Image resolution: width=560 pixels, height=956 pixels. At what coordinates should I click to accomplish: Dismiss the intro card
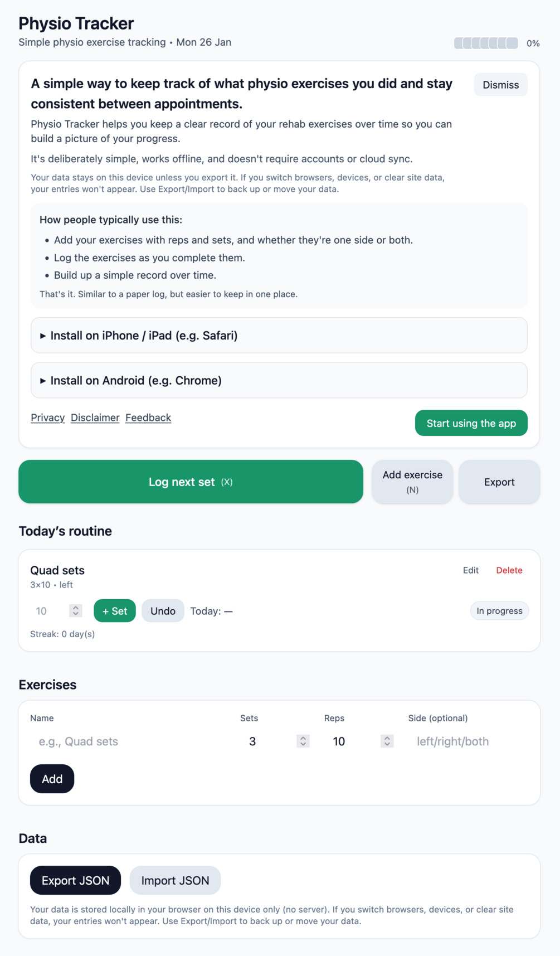[x=500, y=85]
